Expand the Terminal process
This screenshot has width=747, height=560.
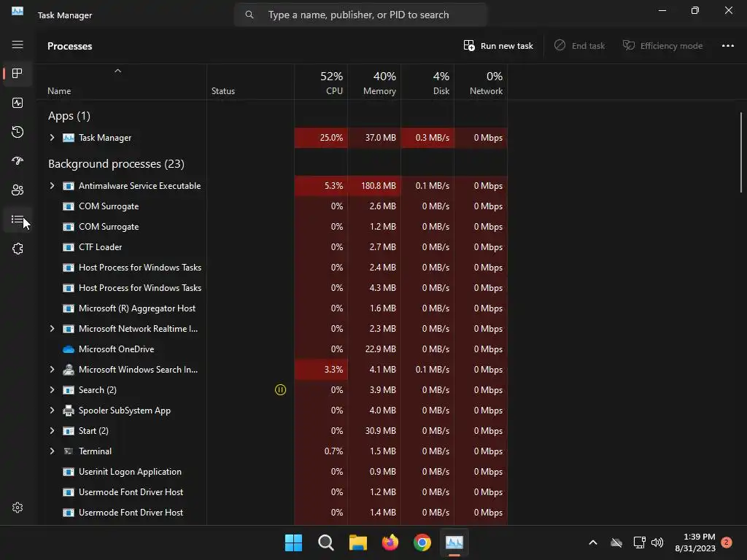(x=52, y=451)
